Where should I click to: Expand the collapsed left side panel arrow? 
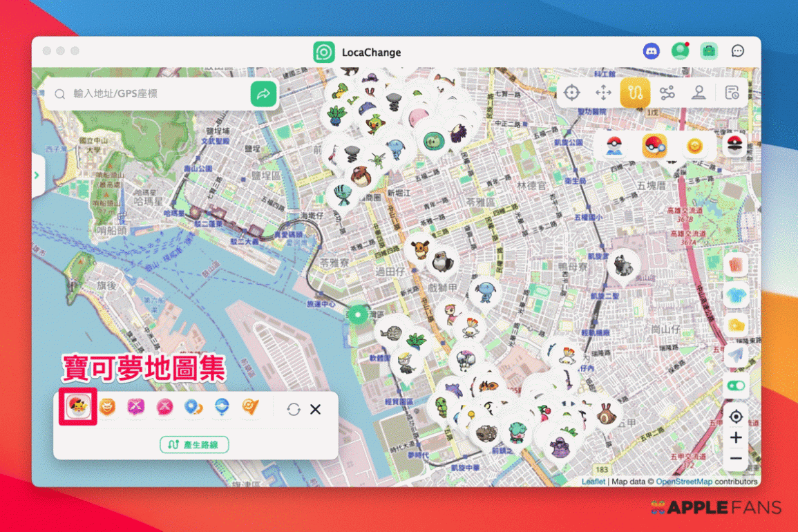37,175
